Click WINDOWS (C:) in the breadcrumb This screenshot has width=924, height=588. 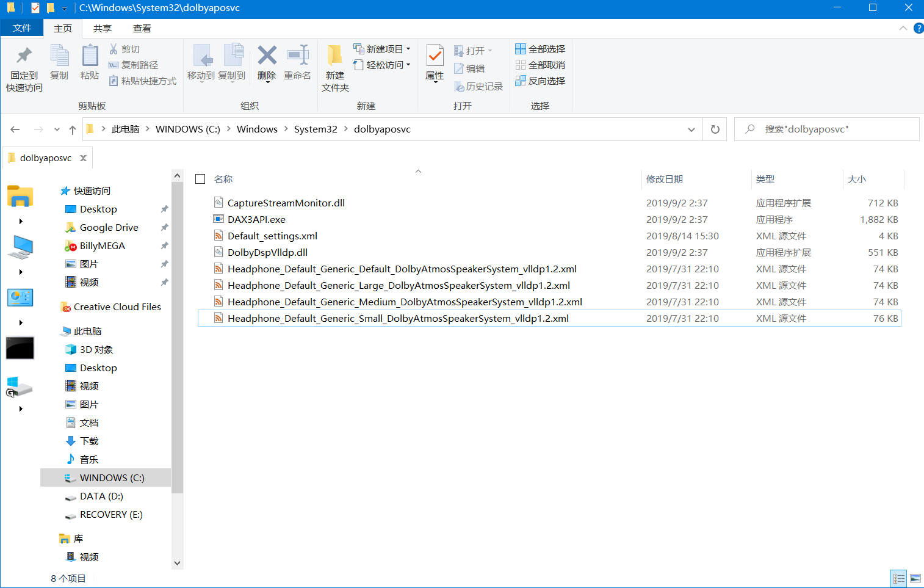point(188,129)
